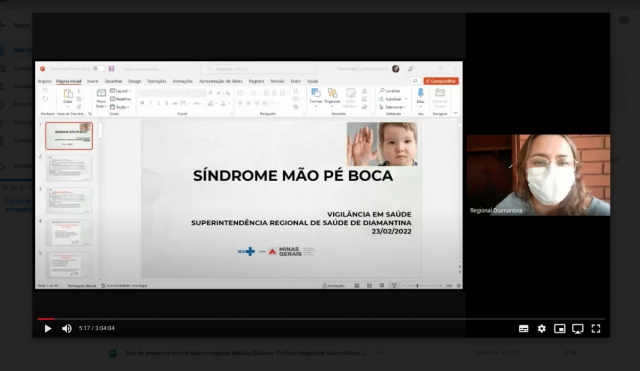Click text highlight color icon
Image resolution: width=640 pixels, height=371 pixels.
[211, 104]
